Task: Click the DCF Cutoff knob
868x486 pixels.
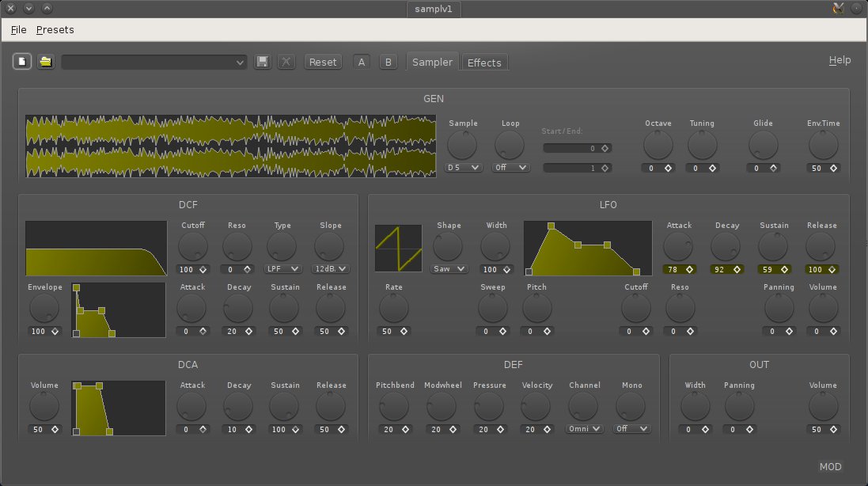Action: [x=193, y=247]
